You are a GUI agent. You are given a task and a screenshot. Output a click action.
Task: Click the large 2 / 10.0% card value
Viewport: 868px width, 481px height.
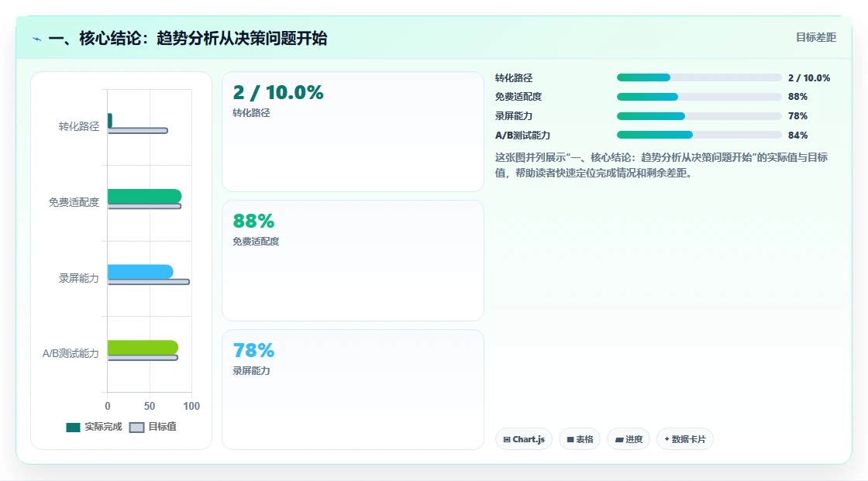pos(278,92)
